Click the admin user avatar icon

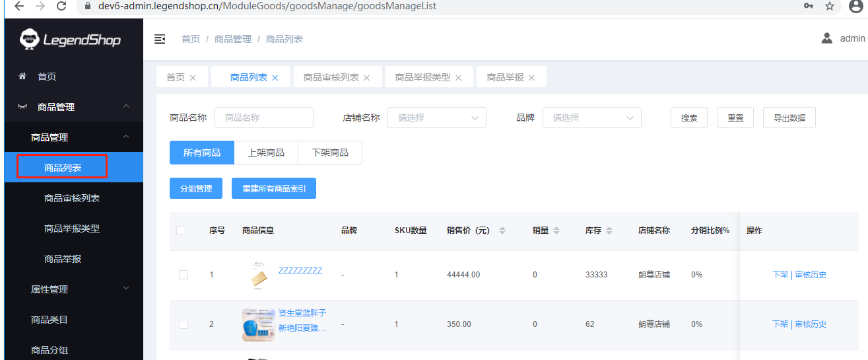coord(826,38)
